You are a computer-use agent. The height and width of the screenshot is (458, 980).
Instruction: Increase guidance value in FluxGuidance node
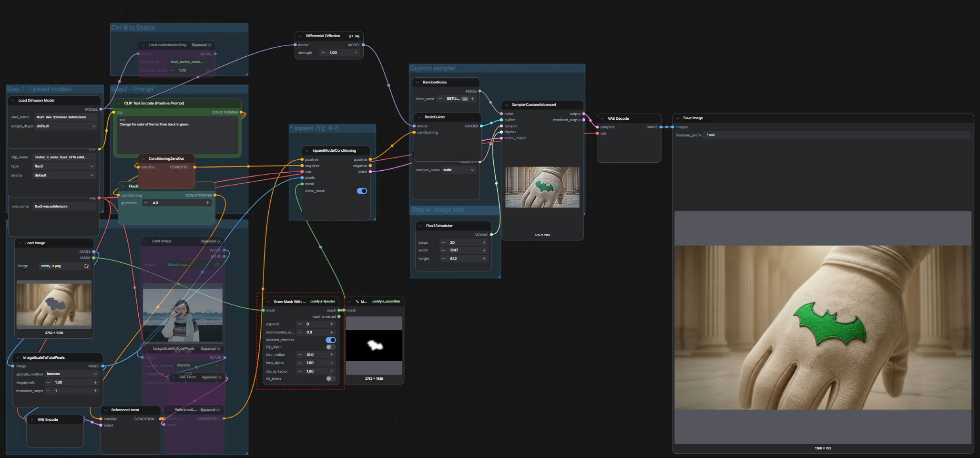(208, 203)
